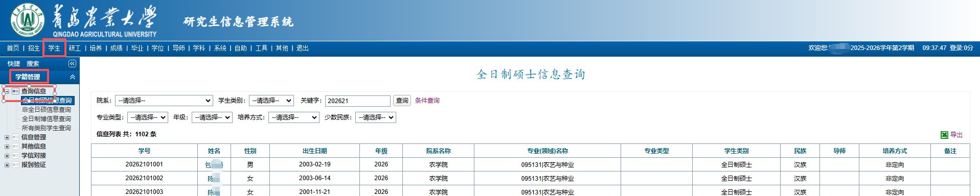Image resolution: width=980 pixels, height=196 pixels.
Task: Click the 学号 column header
Action: (144, 151)
